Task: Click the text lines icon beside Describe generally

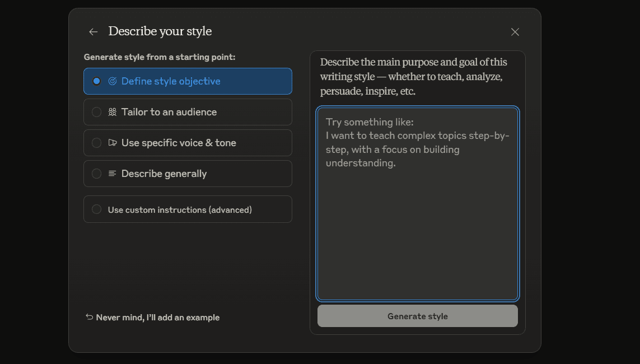Action: (112, 174)
